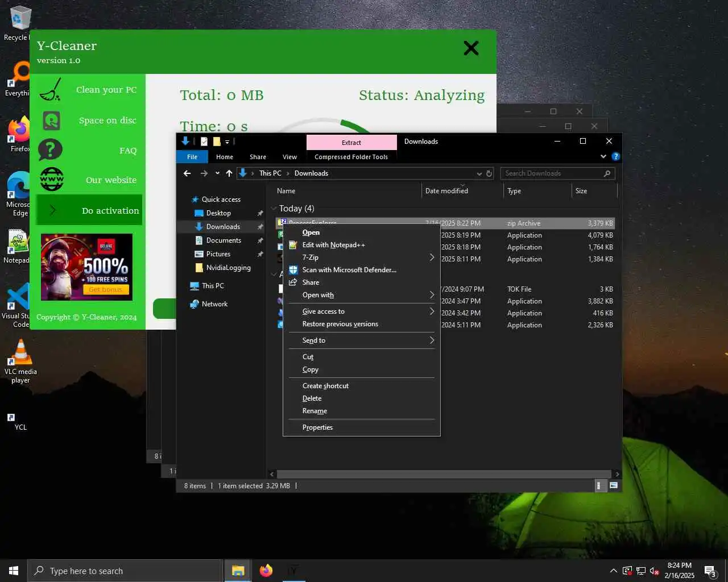The width and height of the screenshot is (728, 582).
Task: Click the Our website globe icon
Action: pyautogui.click(x=52, y=180)
